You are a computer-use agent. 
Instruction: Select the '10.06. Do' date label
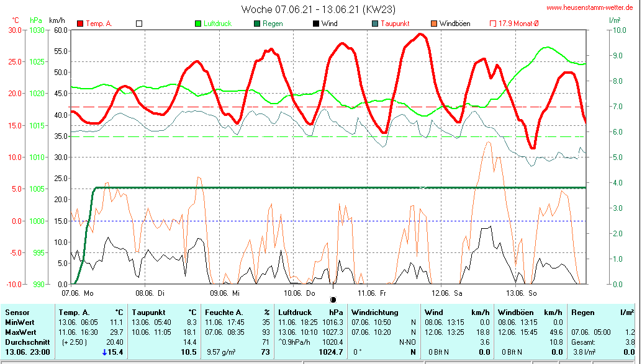[x=300, y=293]
